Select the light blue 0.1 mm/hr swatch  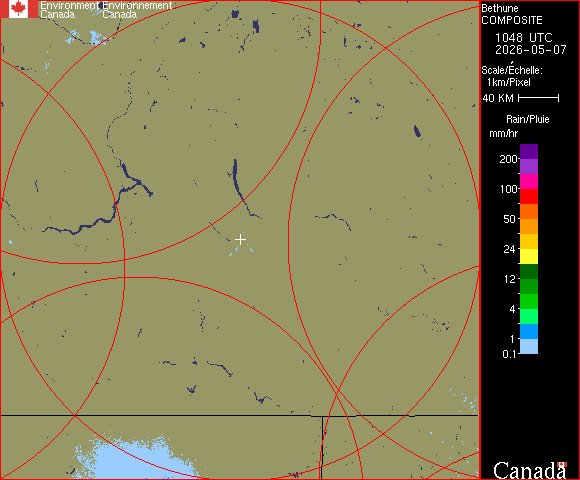coord(529,347)
